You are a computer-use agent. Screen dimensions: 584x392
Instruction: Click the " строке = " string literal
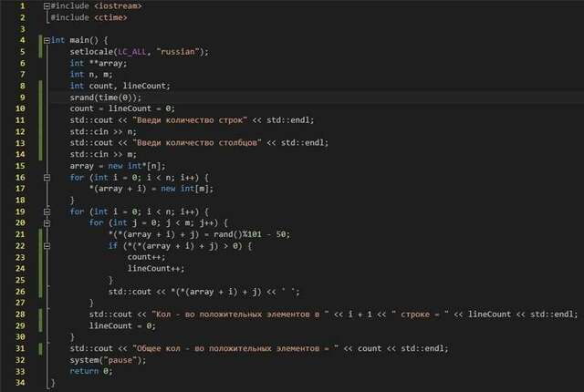tap(420, 315)
